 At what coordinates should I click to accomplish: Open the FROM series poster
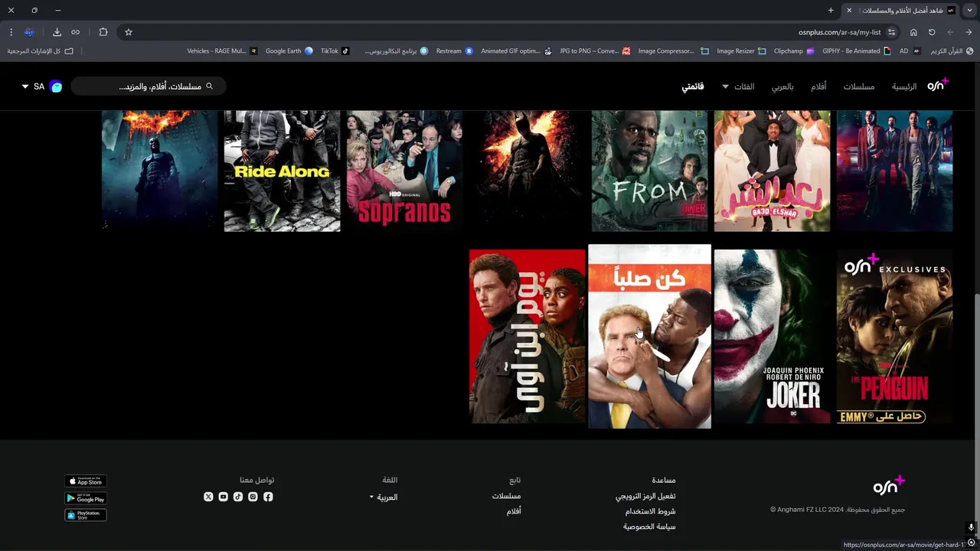pos(649,171)
